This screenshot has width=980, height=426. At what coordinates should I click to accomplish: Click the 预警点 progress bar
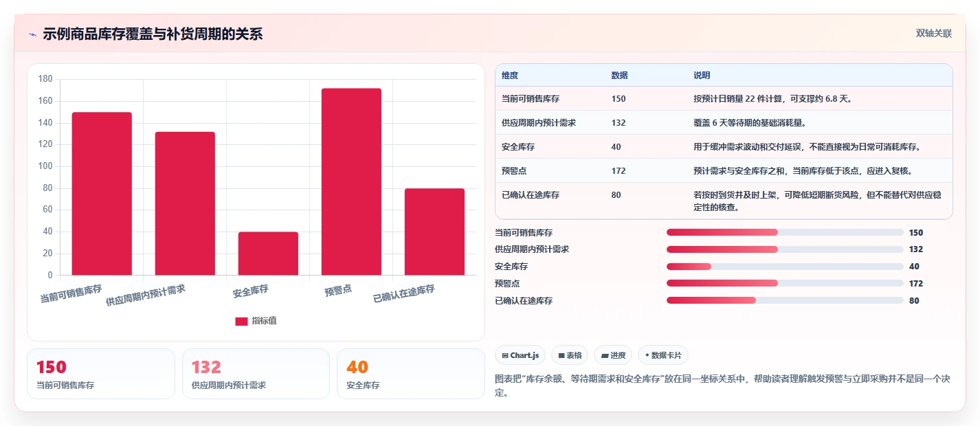click(x=785, y=283)
